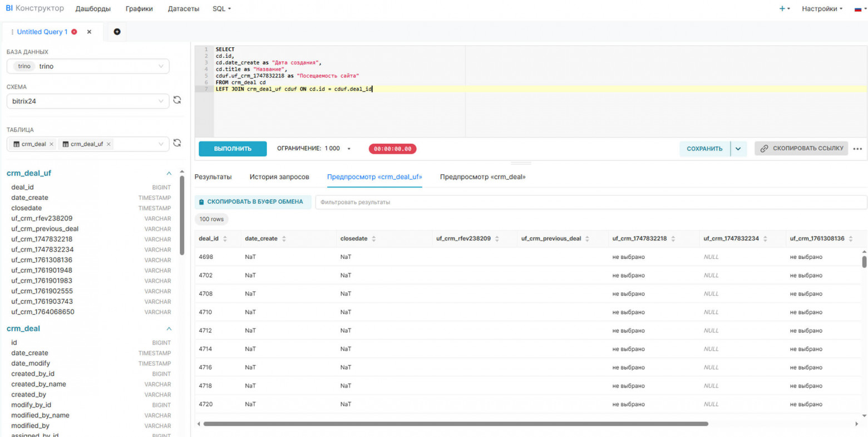The image size is (868, 437).
Task: Click the add new query tab icon
Action: [x=117, y=32]
